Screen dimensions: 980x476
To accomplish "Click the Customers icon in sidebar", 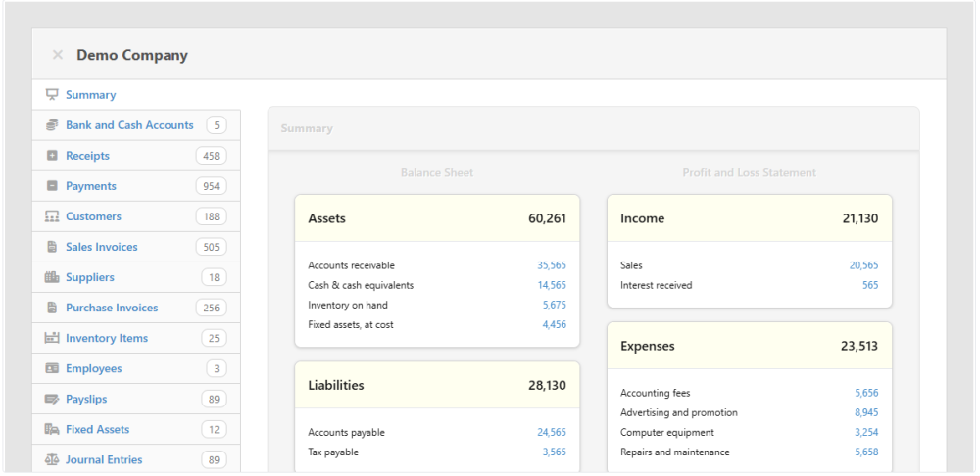I will 52,216.
